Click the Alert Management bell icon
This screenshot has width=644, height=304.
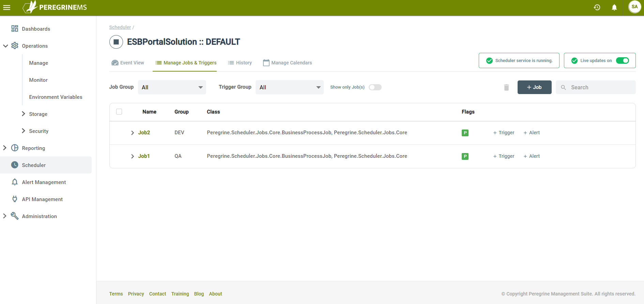(15, 182)
